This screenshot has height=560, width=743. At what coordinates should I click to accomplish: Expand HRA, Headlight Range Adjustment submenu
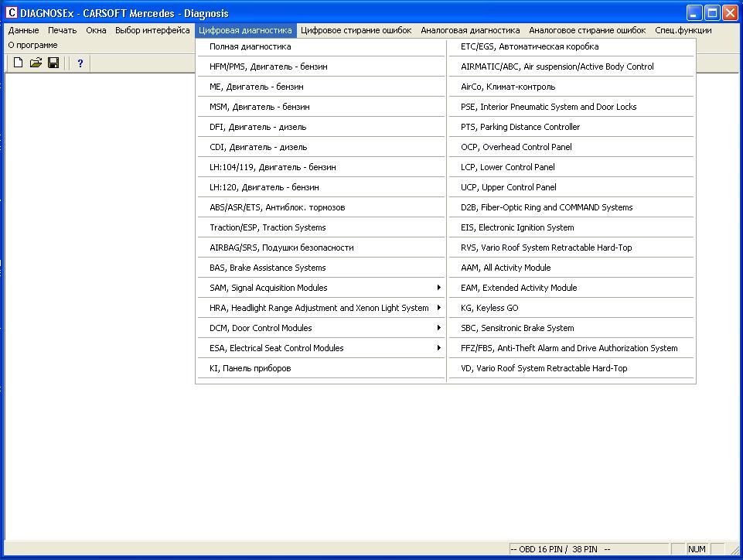[x=321, y=308]
